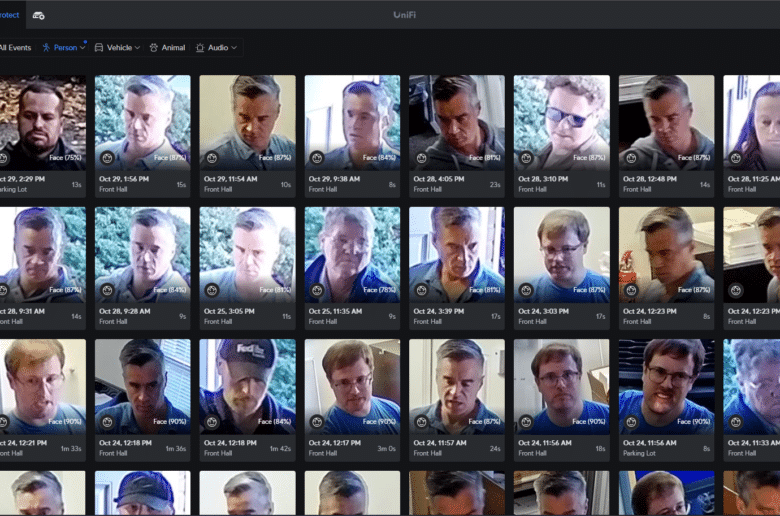Screen dimensions: 780x516
Task: Open the Person filter dropdown
Action: (x=64, y=48)
